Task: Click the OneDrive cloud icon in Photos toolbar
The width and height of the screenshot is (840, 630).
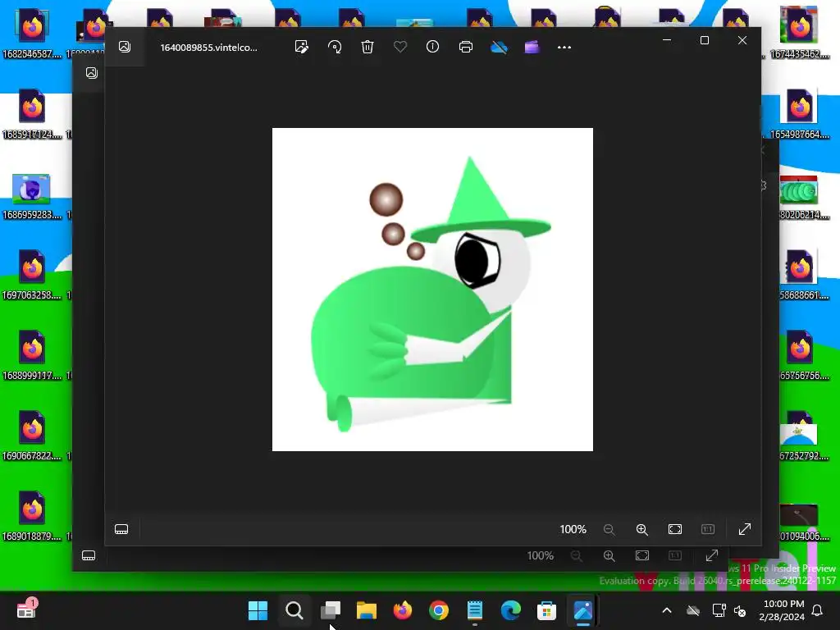Action: coord(499,47)
